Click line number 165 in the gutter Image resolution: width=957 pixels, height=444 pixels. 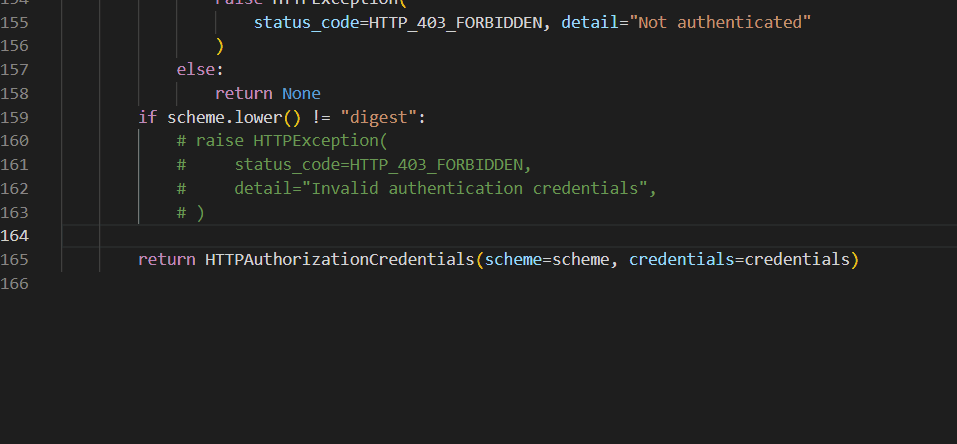[14, 260]
